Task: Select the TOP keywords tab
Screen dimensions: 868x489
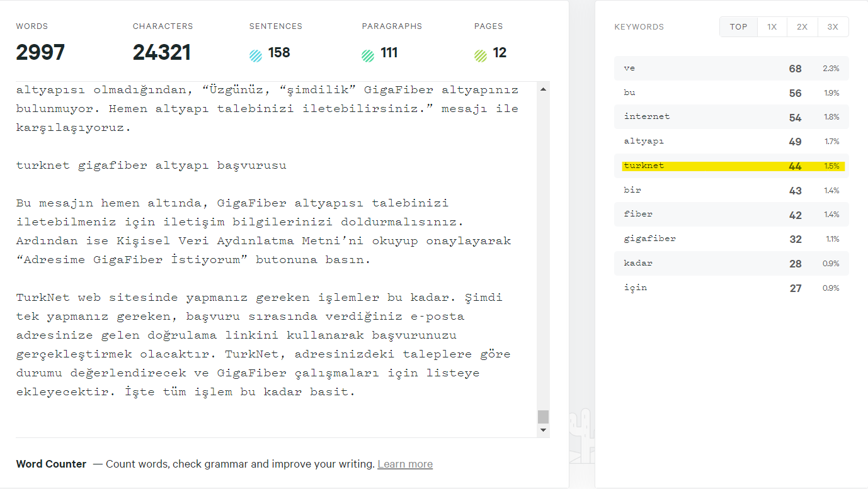Action: (738, 27)
